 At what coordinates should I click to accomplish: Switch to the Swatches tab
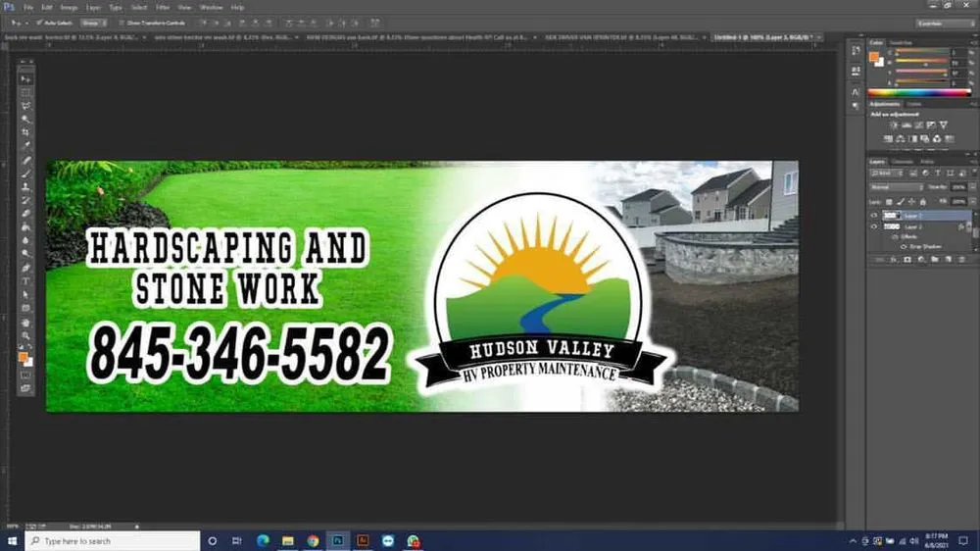tap(901, 42)
